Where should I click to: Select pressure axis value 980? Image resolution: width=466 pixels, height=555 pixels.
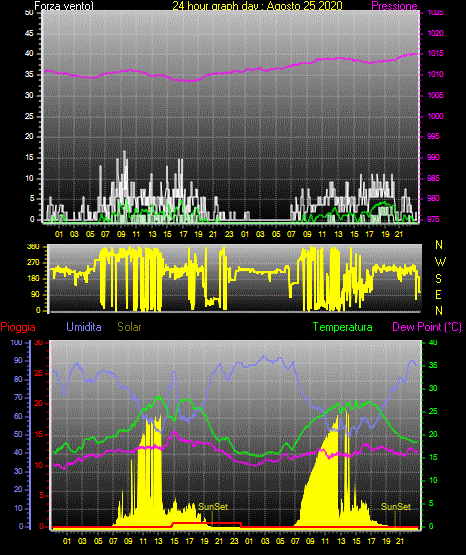[x=433, y=198]
